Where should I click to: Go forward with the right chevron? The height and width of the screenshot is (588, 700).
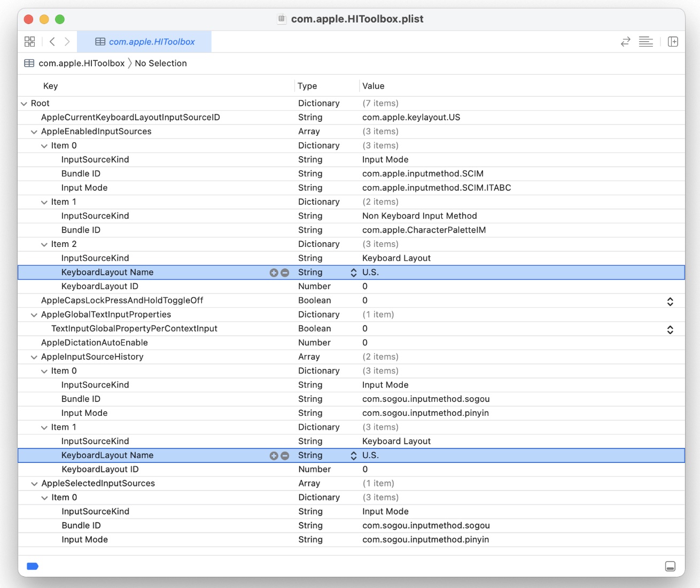[x=67, y=42]
